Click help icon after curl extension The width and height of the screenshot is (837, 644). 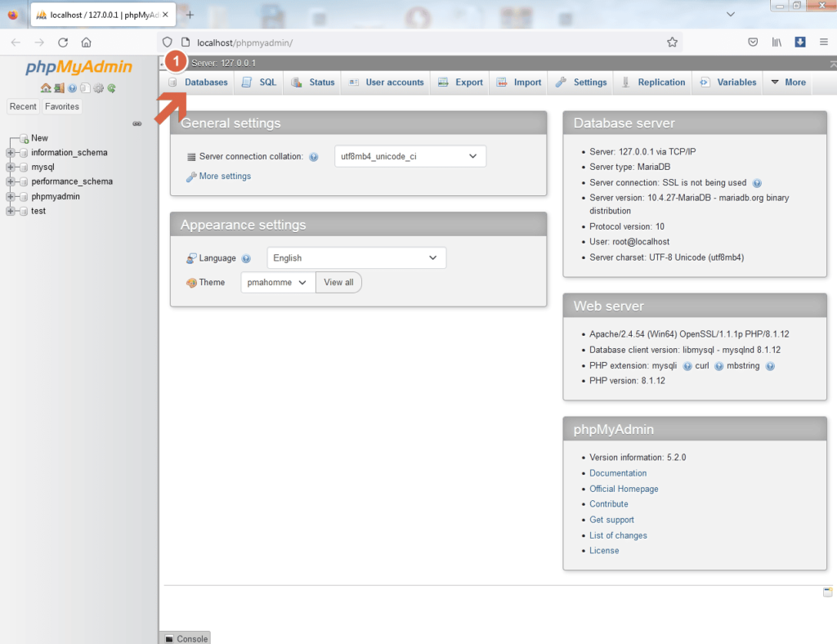719,366
